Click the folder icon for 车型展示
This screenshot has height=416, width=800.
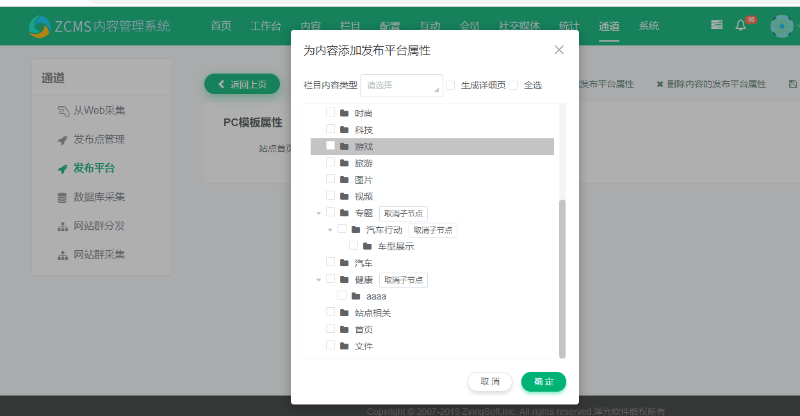(x=367, y=247)
